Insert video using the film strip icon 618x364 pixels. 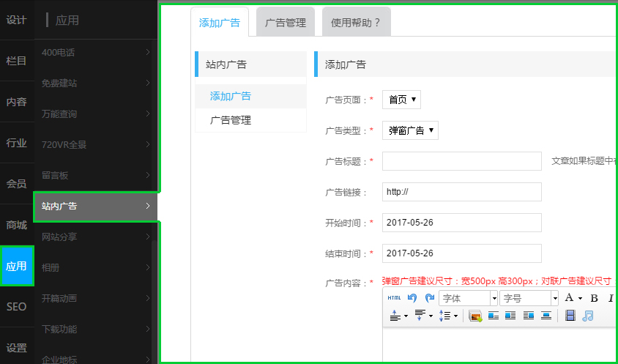pos(570,316)
